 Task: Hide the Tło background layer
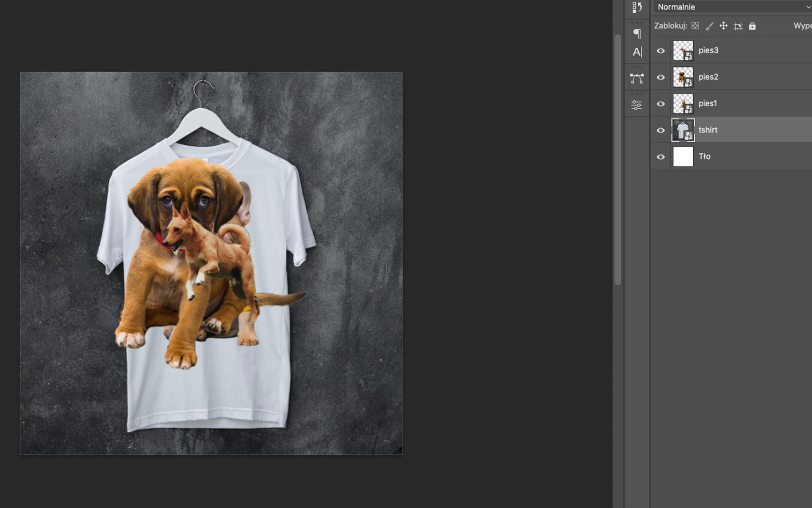click(661, 157)
